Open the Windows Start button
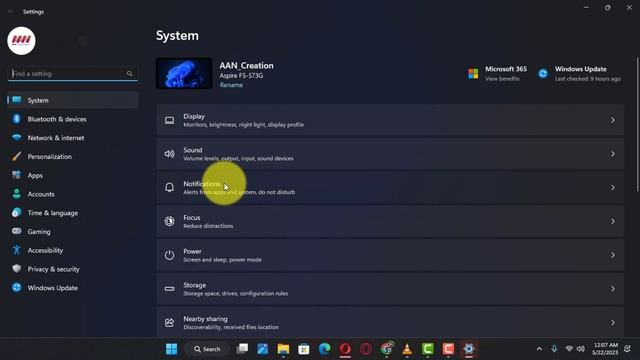Screen dimensions: 640x360 click(171, 349)
